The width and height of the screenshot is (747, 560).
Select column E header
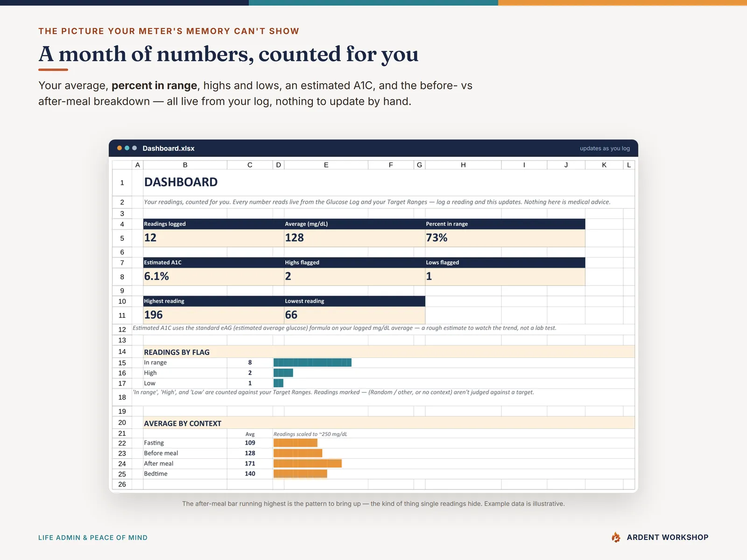point(326,165)
